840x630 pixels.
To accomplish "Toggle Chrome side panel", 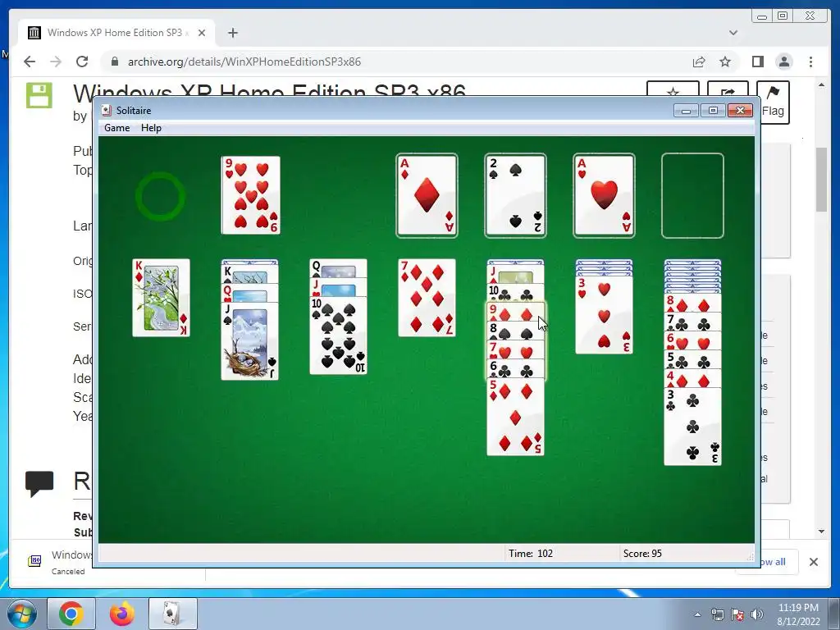I will [x=757, y=62].
